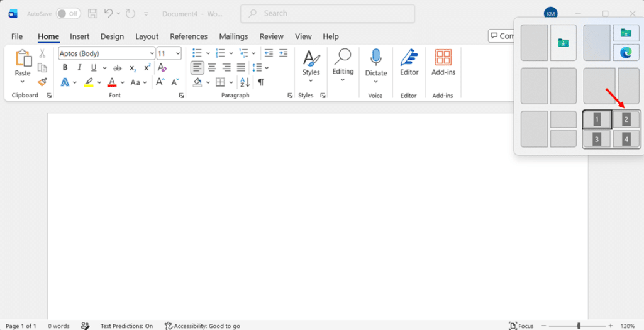Viewport: 644px width, 330px height.
Task: Open the File menu
Action: click(17, 36)
